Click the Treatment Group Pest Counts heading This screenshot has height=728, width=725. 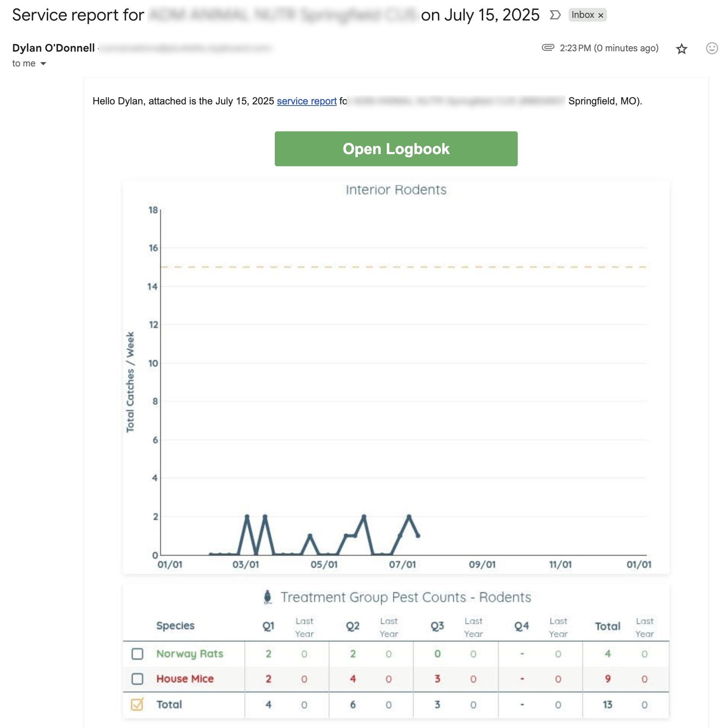[406, 597]
